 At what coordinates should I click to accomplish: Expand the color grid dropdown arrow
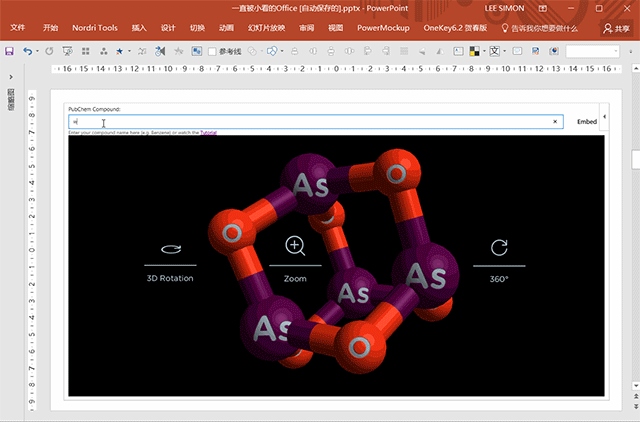point(484,51)
